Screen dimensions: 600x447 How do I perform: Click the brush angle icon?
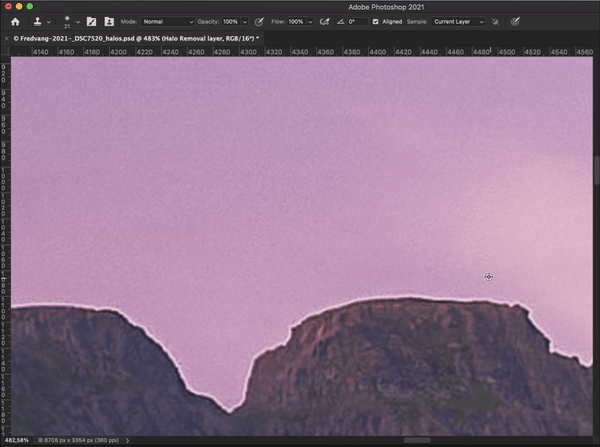[x=340, y=22]
